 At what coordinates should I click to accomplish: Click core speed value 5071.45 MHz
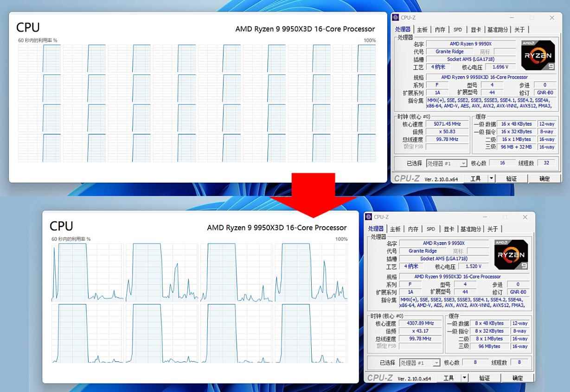pyautogui.click(x=447, y=124)
